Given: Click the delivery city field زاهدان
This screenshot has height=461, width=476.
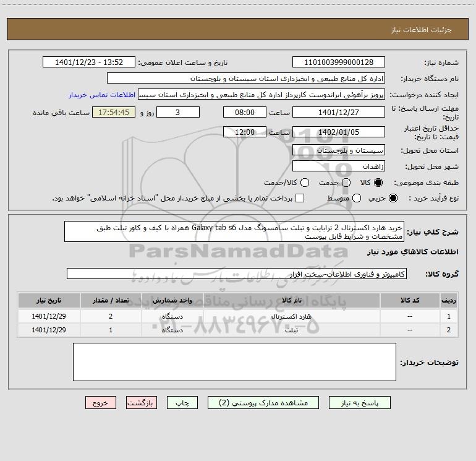Looking at the screenshot, I should 339,166.
